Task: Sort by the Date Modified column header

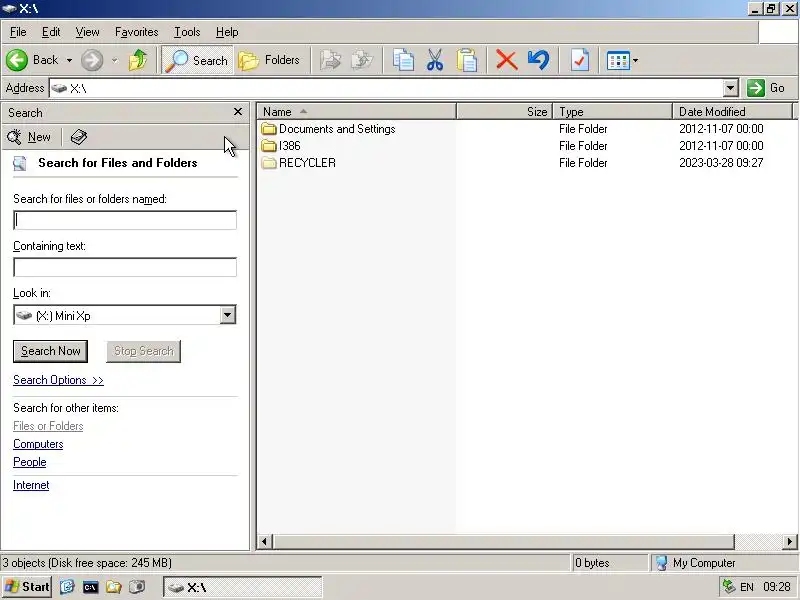Action: click(733, 111)
